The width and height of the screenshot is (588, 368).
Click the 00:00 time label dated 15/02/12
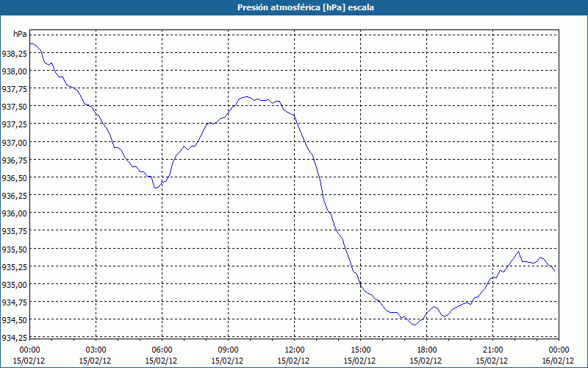(x=29, y=350)
